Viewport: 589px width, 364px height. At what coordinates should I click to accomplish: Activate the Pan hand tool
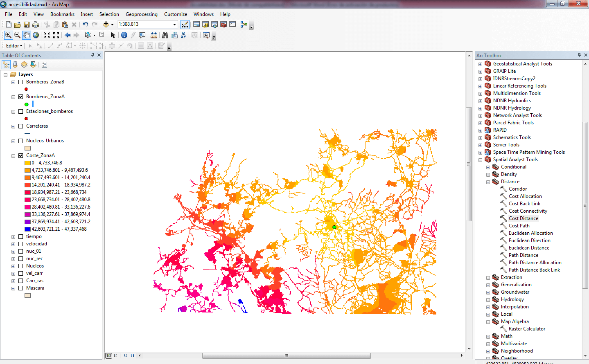27,35
